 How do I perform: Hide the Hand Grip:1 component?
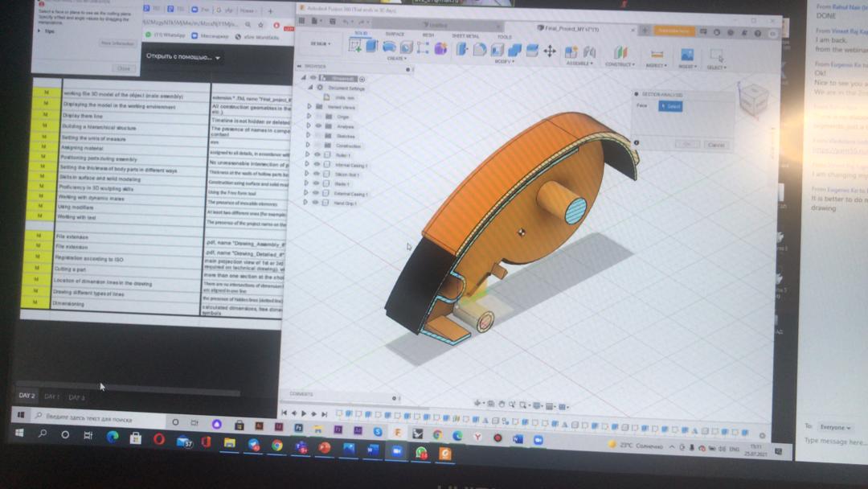tap(316, 203)
